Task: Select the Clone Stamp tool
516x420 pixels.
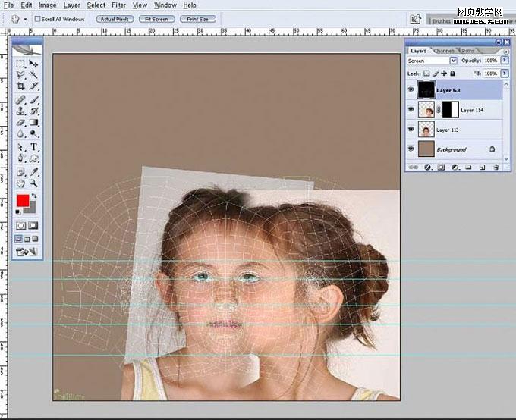Action: pyautogui.click(x=20, y=111)
